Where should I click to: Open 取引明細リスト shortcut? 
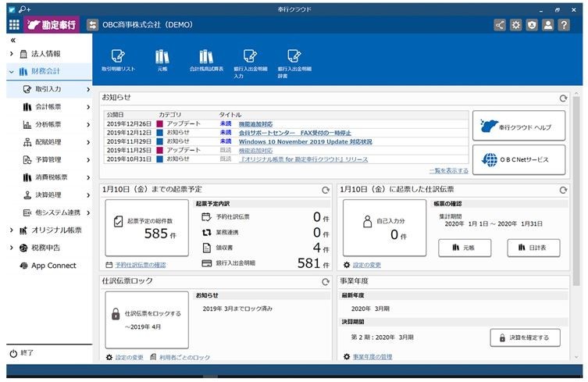pos(118,60)
